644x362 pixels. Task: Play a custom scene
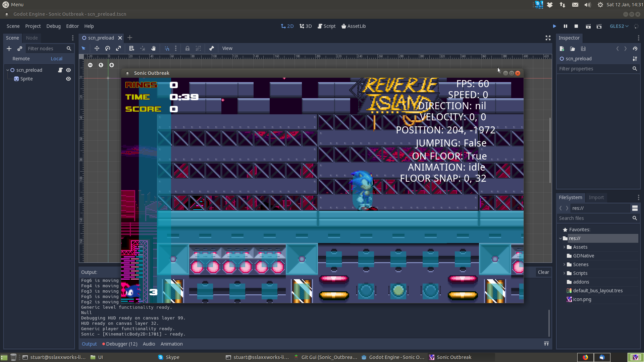pyautogui.click(x=599, y=26)
